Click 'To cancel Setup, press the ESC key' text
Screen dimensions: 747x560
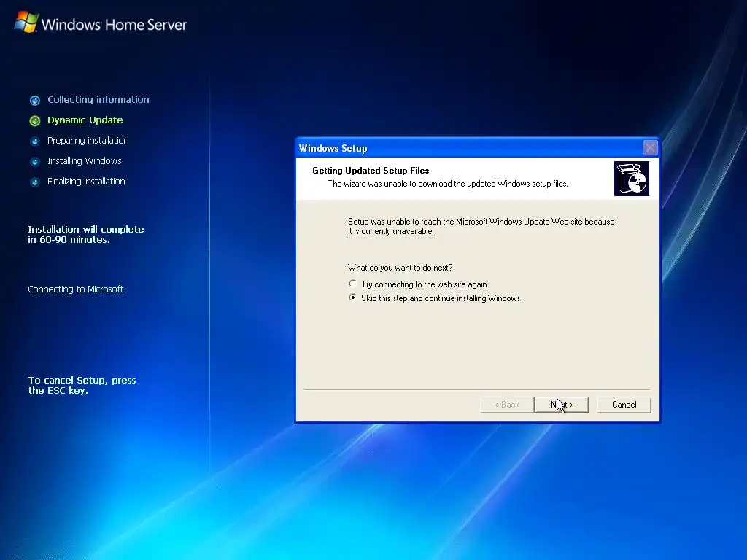[x=82, y=385]
